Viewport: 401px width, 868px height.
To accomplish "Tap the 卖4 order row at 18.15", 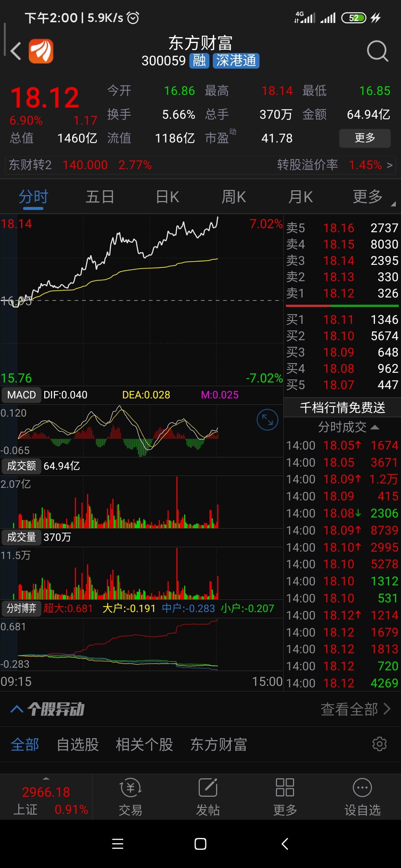I will pos(342,244).
